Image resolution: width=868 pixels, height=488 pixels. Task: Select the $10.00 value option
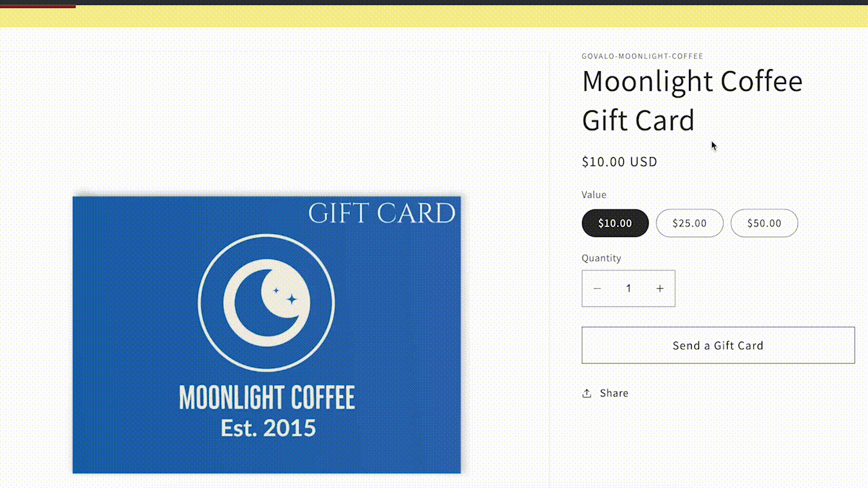(615, 223)
